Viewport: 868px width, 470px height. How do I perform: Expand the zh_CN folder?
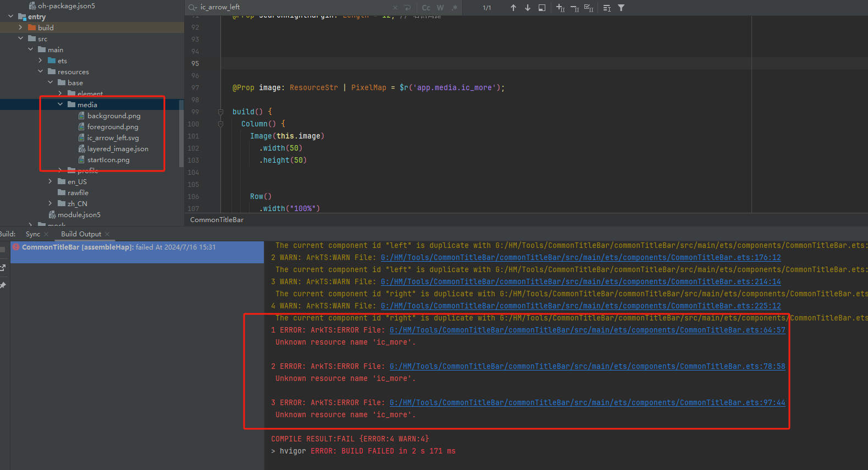50,203
